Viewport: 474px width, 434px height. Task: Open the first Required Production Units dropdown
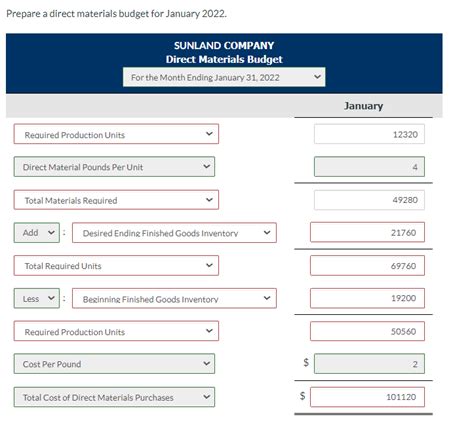[116, 134]
